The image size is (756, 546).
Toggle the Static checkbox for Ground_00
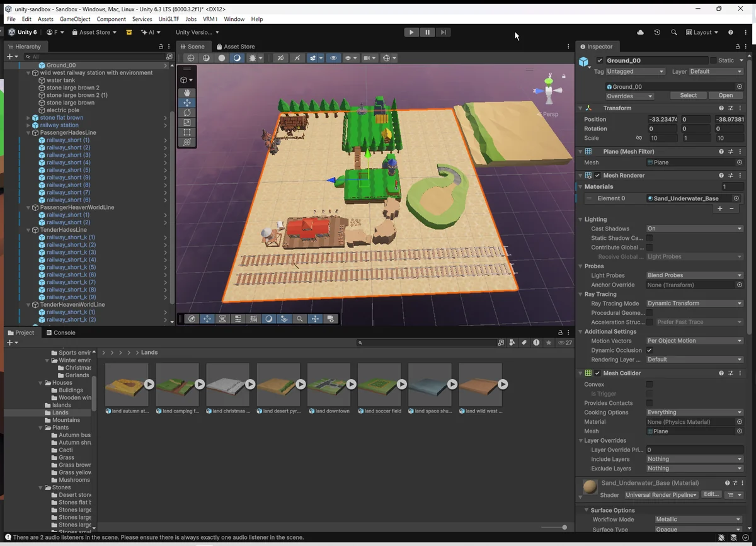click(713, 60)
